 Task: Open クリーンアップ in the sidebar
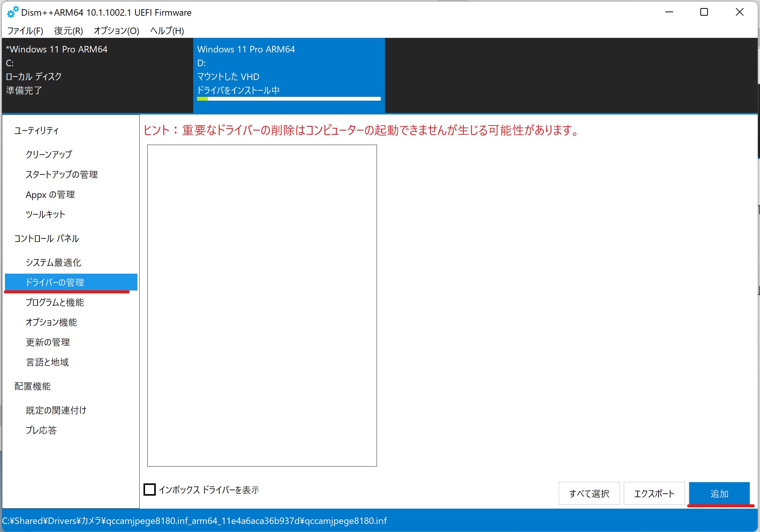tap(49, 154)
